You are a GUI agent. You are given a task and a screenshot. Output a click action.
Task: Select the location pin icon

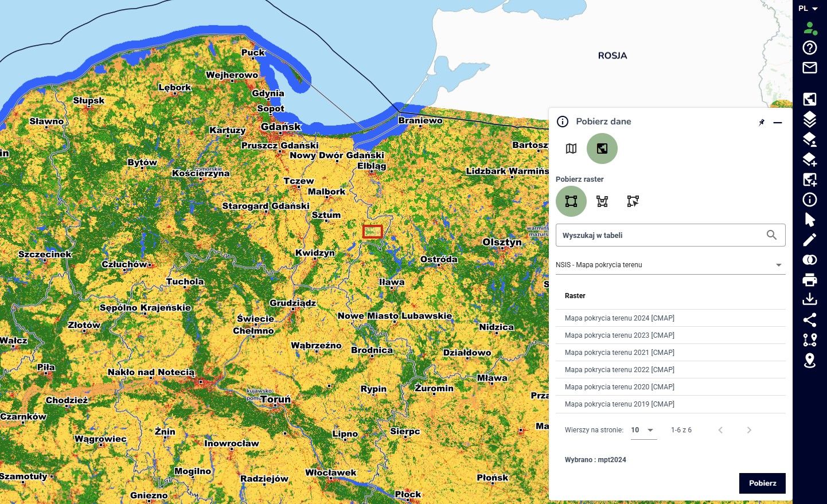point(809,360)
